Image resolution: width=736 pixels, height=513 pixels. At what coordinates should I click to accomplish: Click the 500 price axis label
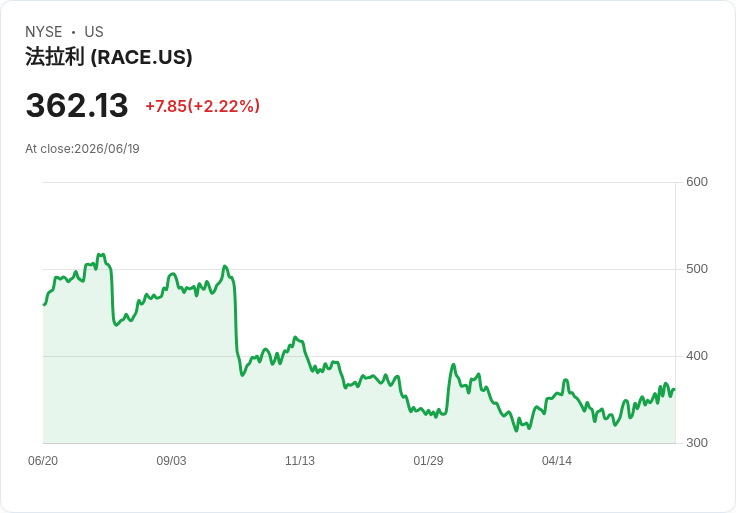697,269
